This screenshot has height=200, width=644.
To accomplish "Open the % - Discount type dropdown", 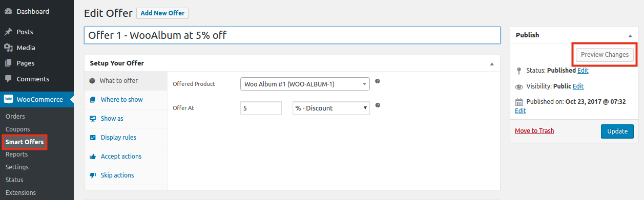I will (x=331, y=108).
